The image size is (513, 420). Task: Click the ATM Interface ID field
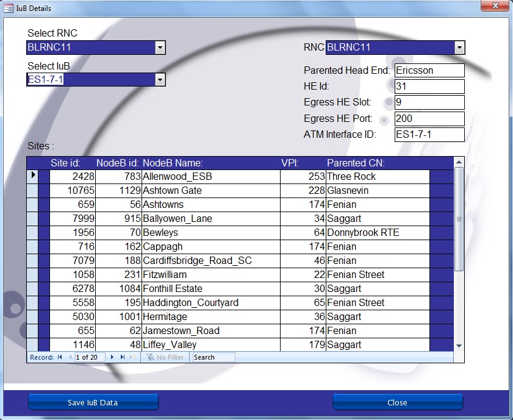[429, 134]
